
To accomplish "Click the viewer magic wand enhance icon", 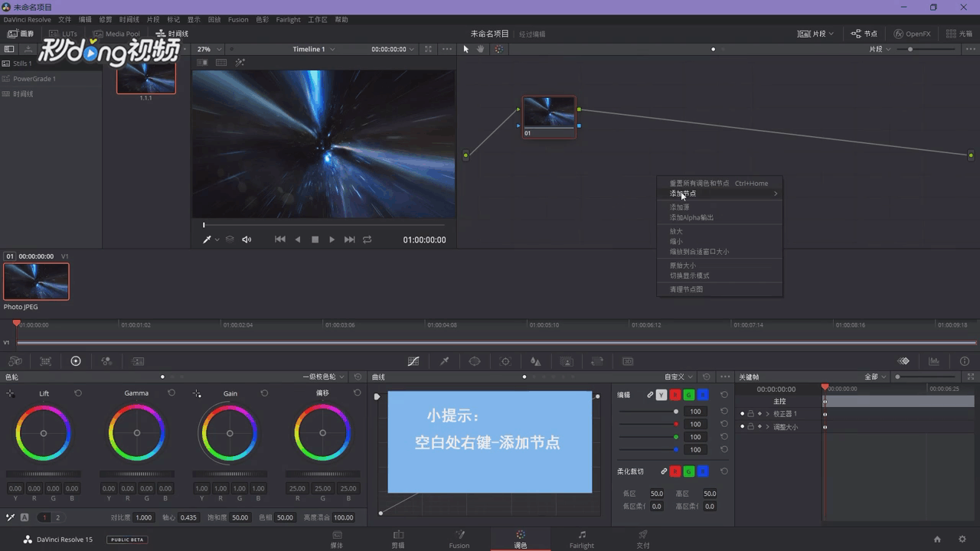I will [240, 63].
